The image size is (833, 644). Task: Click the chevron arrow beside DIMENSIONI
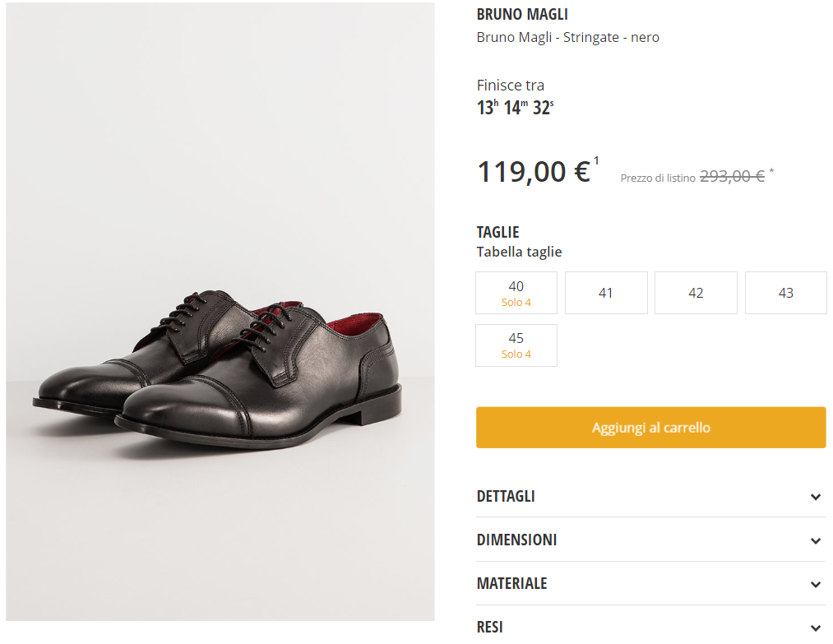click(815, 540)
